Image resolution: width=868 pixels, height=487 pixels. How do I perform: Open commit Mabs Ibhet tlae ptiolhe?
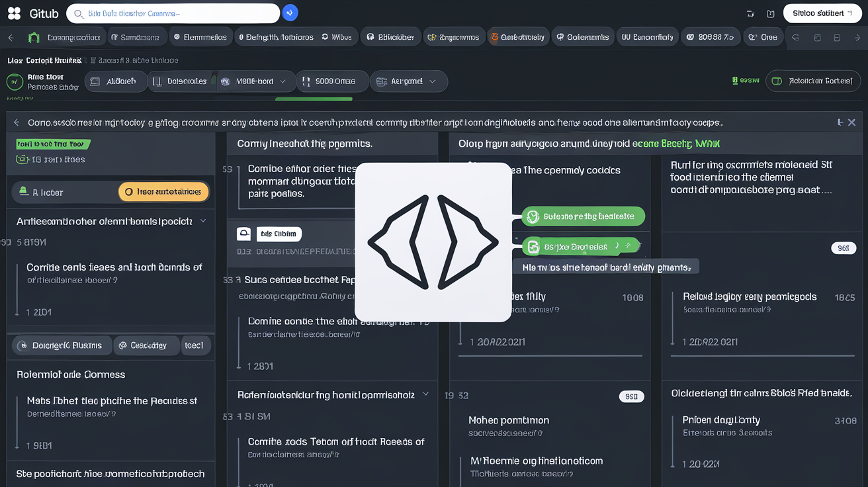112,401
